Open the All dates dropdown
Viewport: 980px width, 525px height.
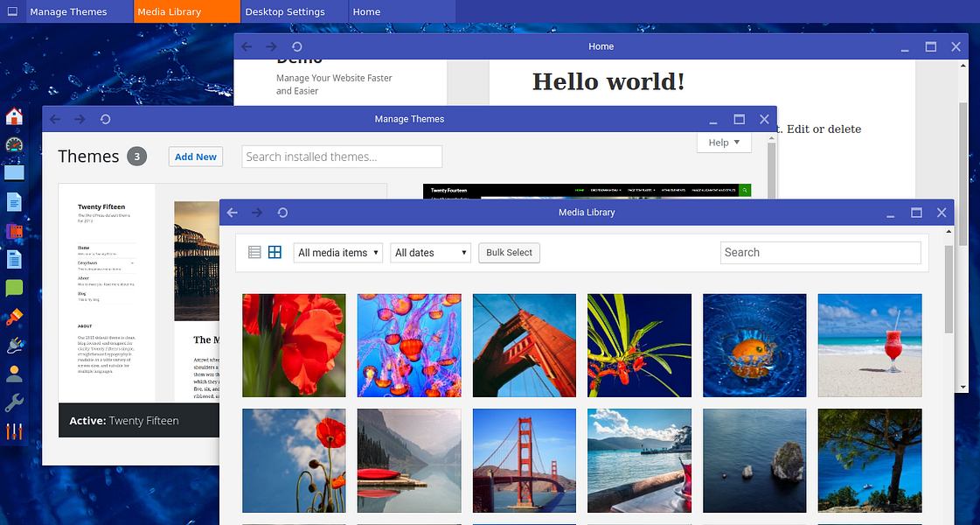pyautogui.click(x=431, y=253)
